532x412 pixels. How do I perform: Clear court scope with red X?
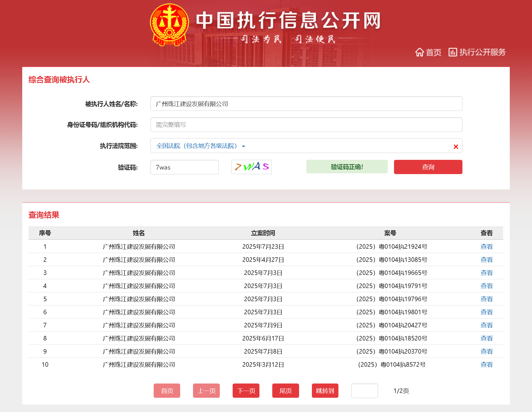click(456, 146)
